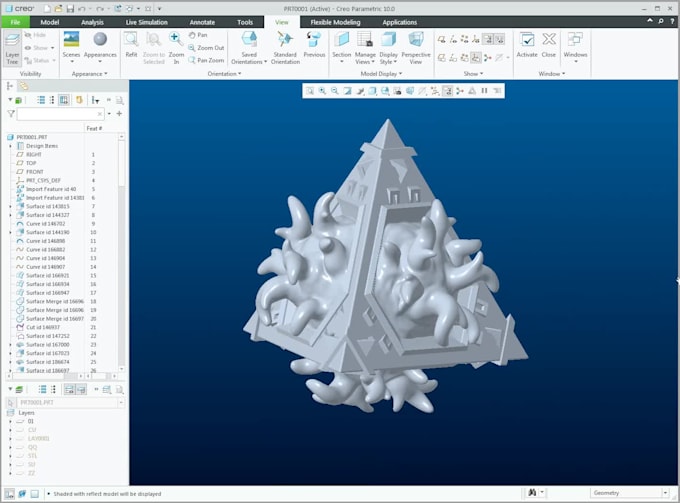Click Zoom Out in ribbon
Viewport: 680px width, 503px height.
[x=206, y=48]
